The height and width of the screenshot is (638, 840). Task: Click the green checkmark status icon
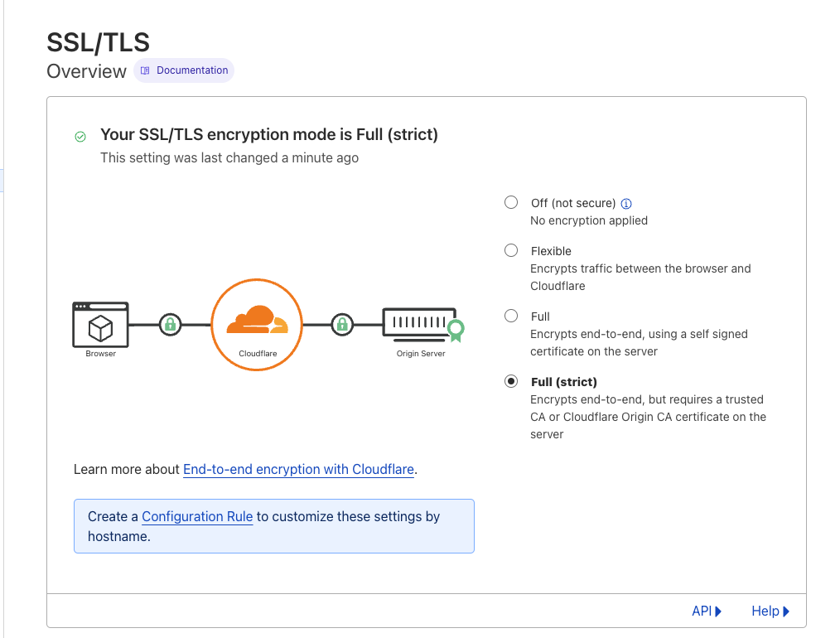click(80, 138)
